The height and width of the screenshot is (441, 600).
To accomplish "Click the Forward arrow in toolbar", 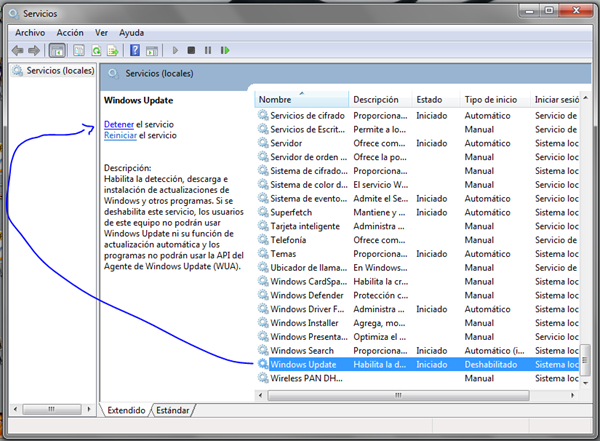I will (x=34, y=50).
